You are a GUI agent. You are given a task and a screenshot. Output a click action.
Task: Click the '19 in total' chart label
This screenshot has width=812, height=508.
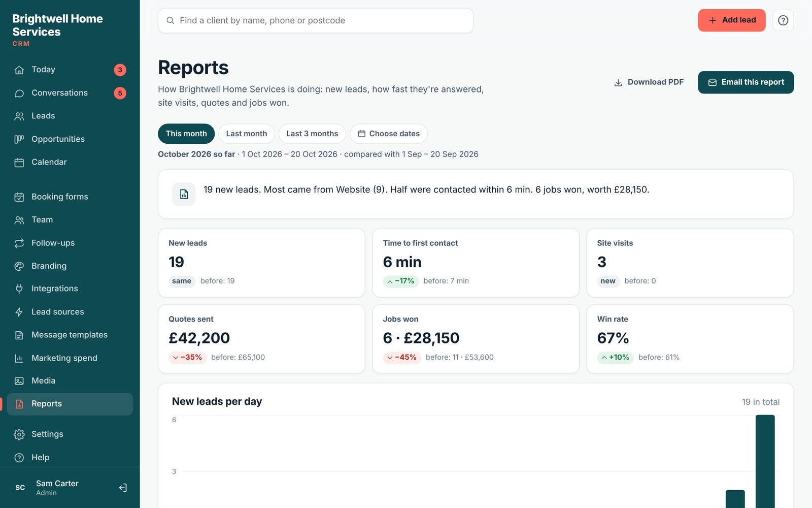[x=760, y=402]
